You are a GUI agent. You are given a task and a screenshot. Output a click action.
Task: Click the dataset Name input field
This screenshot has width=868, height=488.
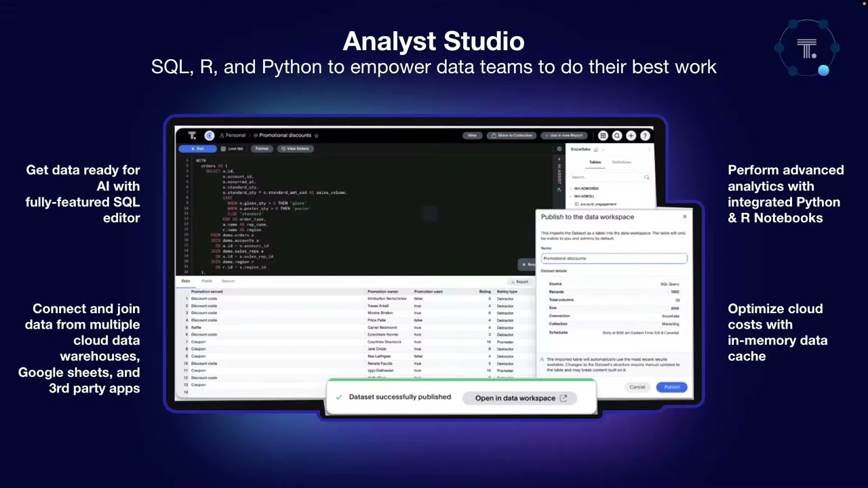click(614, 258)
